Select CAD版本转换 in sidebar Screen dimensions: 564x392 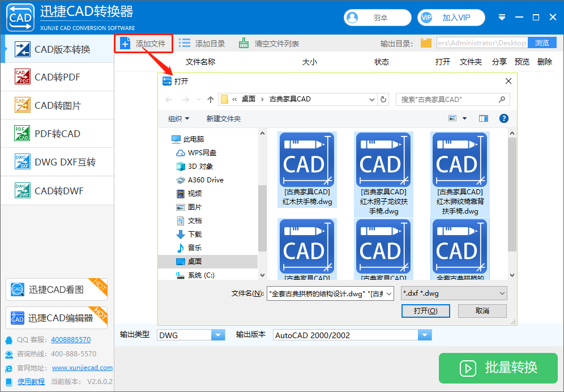58,49
